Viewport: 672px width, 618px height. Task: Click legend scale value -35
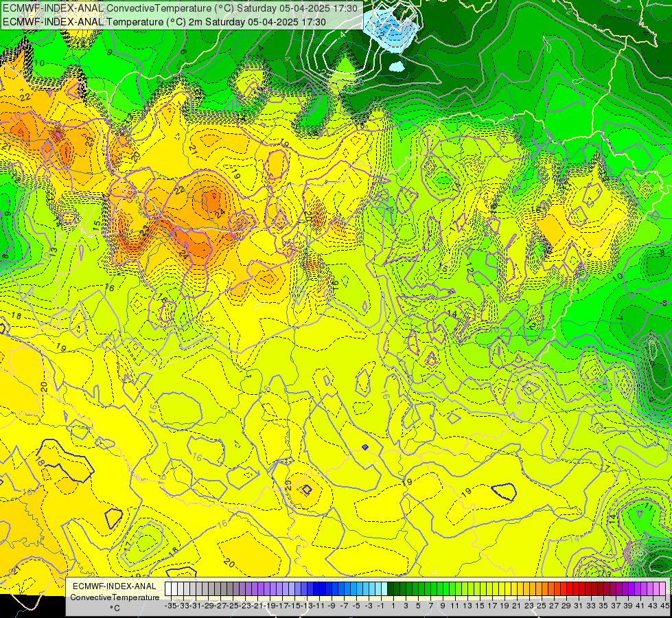point(171,606)
